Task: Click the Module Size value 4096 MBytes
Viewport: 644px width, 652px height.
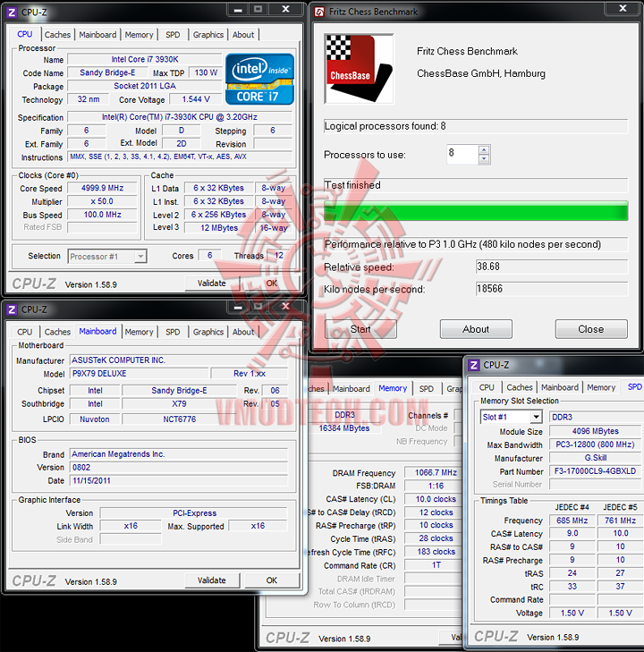Action: click(x=596, y=431)
